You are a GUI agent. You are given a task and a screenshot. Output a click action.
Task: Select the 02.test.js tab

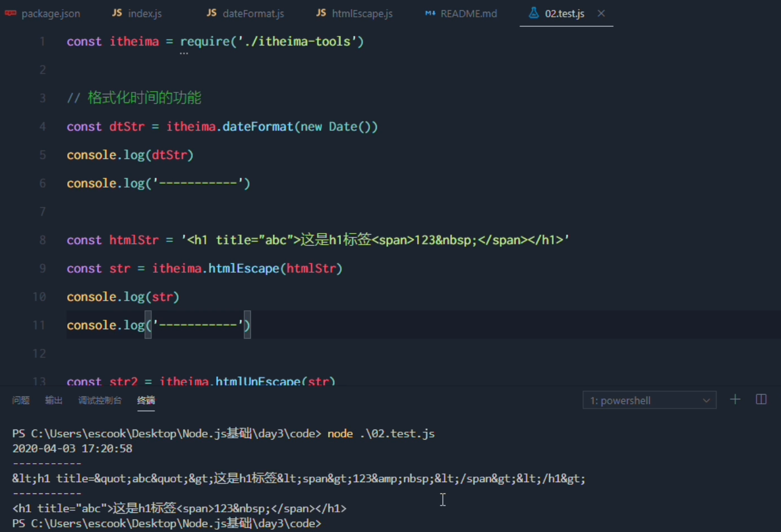(x=564, y=13)
